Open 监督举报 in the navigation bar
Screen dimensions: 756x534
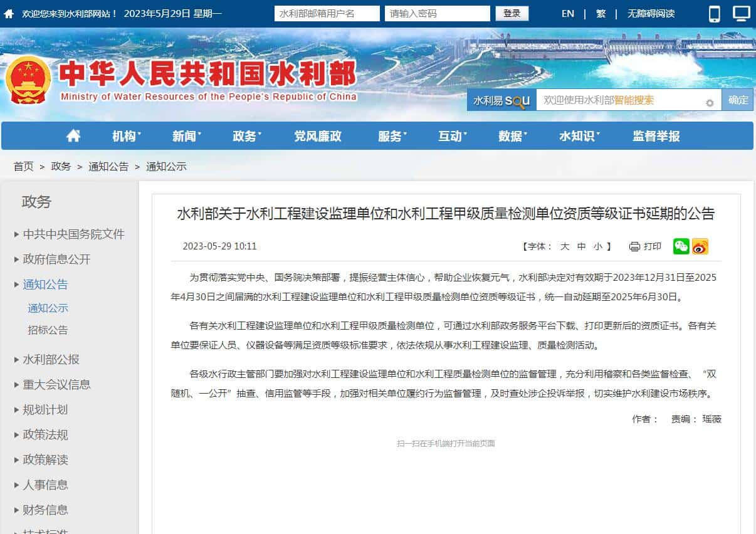click(656, 136)
